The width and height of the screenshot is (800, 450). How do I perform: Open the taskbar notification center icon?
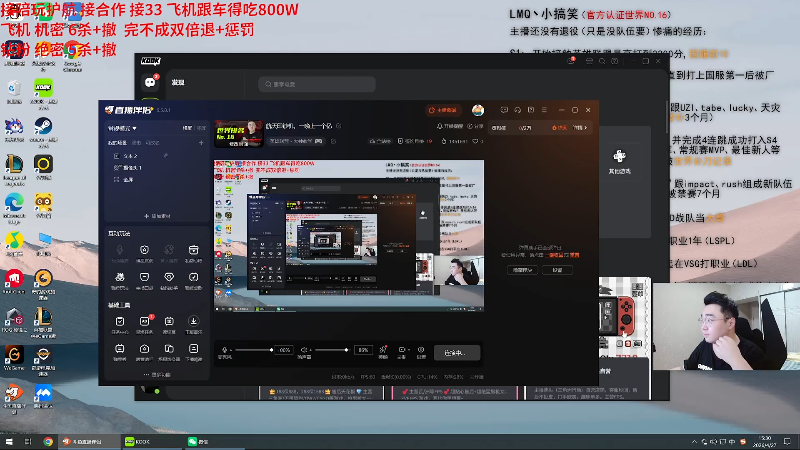(788, 441)
